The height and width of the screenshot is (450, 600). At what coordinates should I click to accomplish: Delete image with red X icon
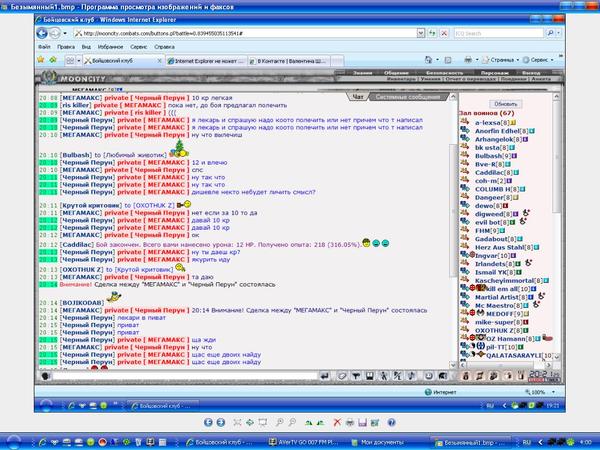pos(337,422)
